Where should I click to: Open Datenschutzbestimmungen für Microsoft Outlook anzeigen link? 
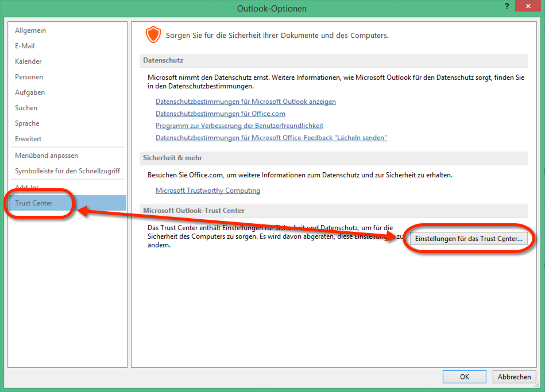pos(246,102)
